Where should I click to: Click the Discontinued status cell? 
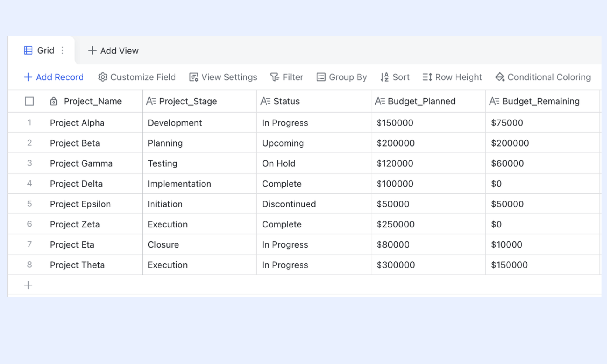tap(314, 204)
